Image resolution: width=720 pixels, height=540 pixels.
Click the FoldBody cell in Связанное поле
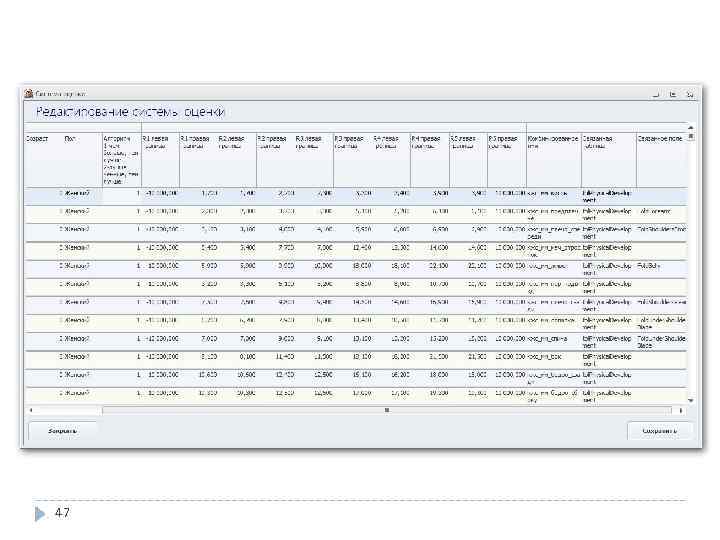point(662,269)
